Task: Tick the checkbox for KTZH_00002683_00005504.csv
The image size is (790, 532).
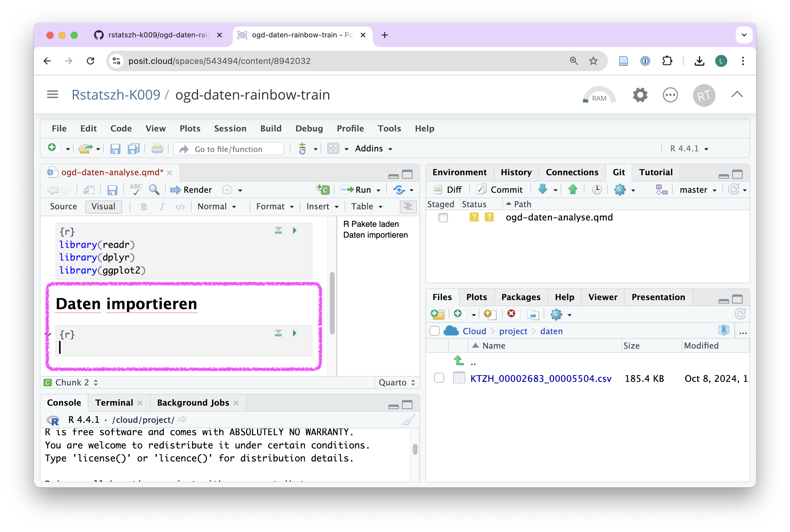Action: (439, 378)
